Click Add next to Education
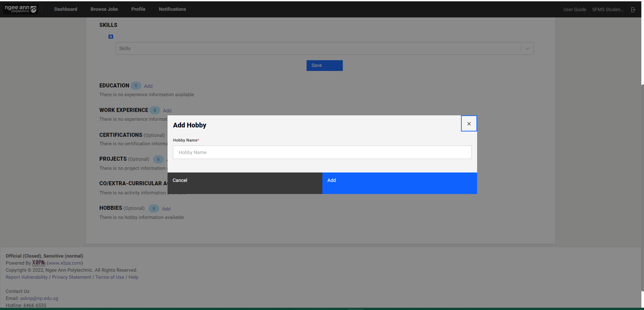Viewport: 644px width, 310px height. 148,86
